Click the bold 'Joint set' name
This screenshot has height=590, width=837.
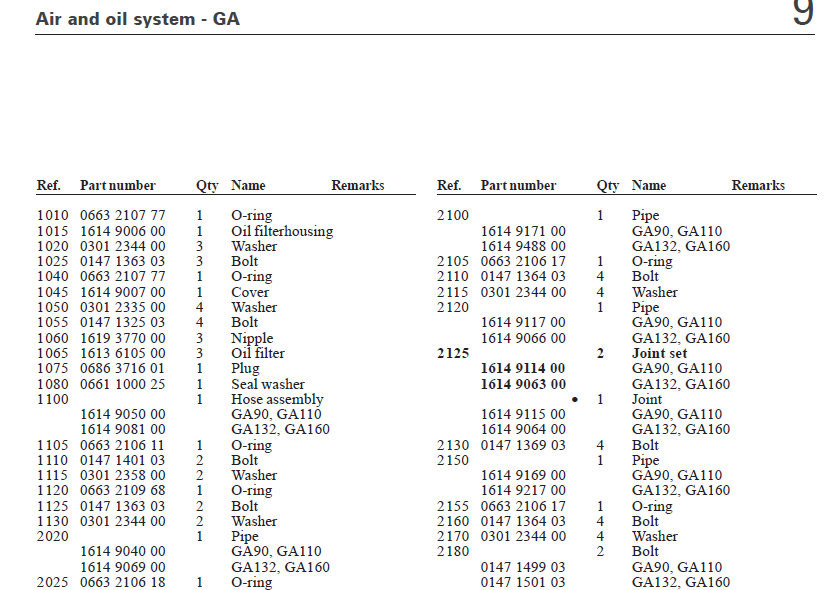659,353
